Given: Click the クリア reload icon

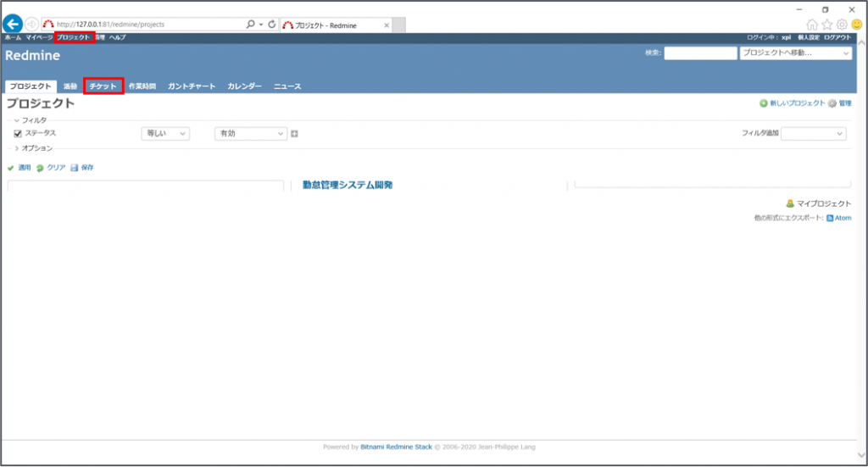Looking at the screenshot, I should click(x=39, y=168).
